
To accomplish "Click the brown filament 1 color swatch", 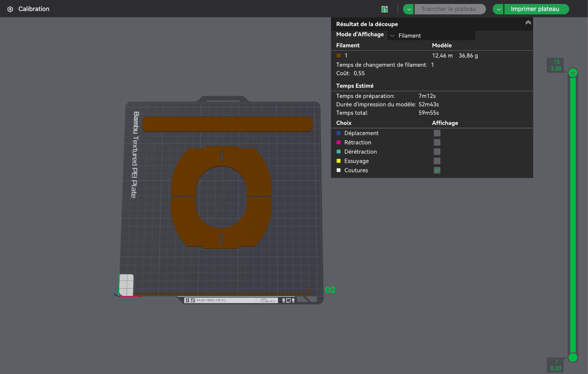I will point(338,55).
